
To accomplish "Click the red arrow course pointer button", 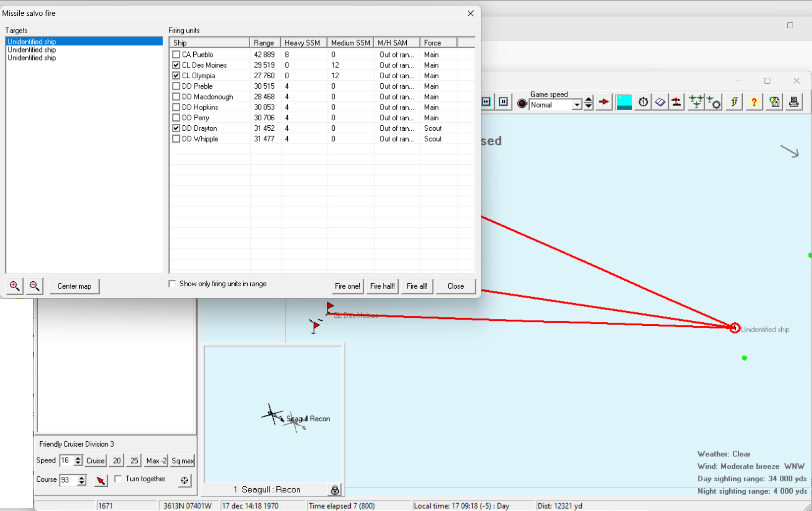I will point(101,480).
